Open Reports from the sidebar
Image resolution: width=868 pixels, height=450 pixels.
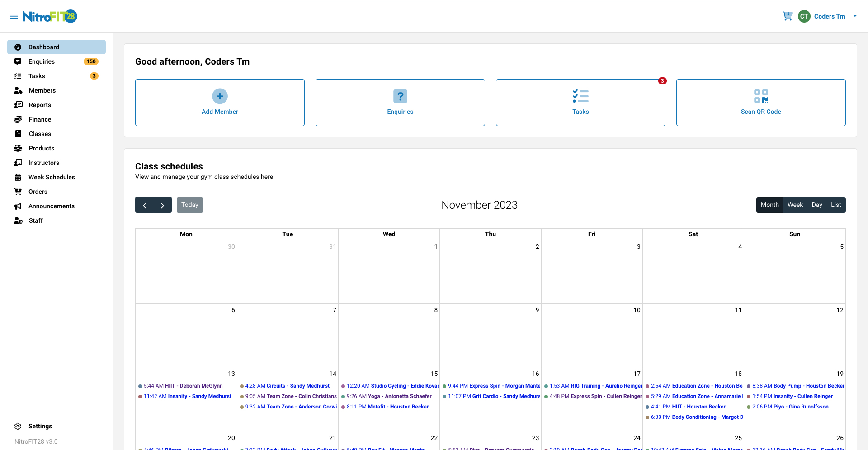click(x=41, y=105)
